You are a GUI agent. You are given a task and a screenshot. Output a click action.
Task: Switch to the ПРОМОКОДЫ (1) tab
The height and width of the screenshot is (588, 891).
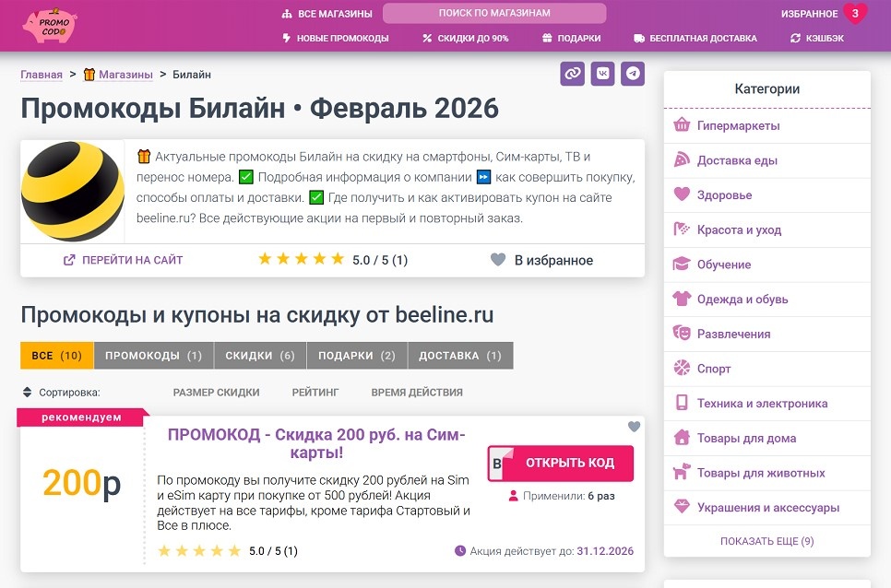point(153,356)
